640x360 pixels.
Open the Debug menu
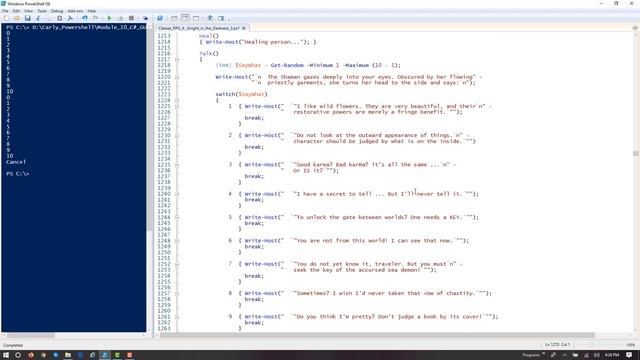pyautogui.click(x=57, y=11)
